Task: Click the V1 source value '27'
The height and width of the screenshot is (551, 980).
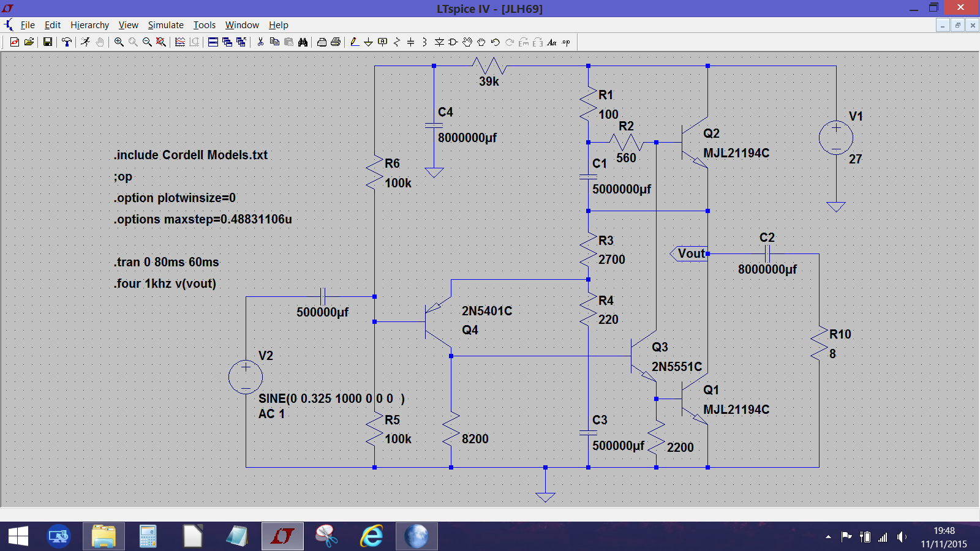Action: click(x=855, y=159)
